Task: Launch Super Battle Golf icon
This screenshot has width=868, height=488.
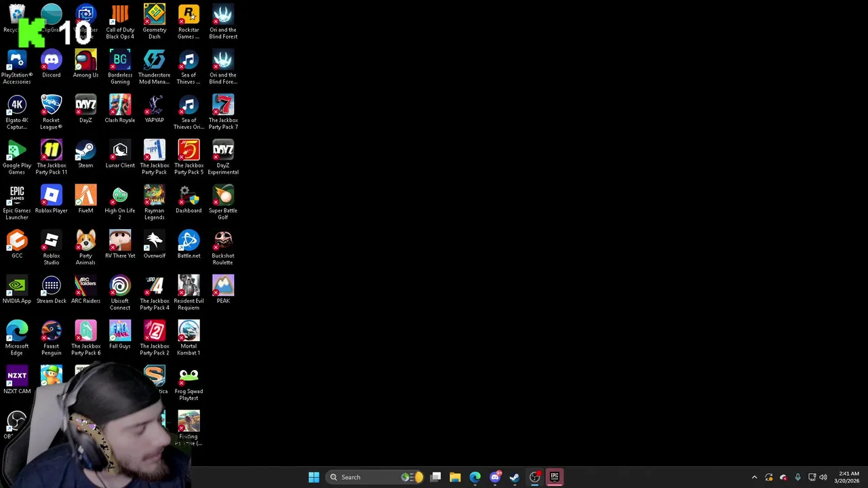Action: pyautogui.click(x=223, y=203)
